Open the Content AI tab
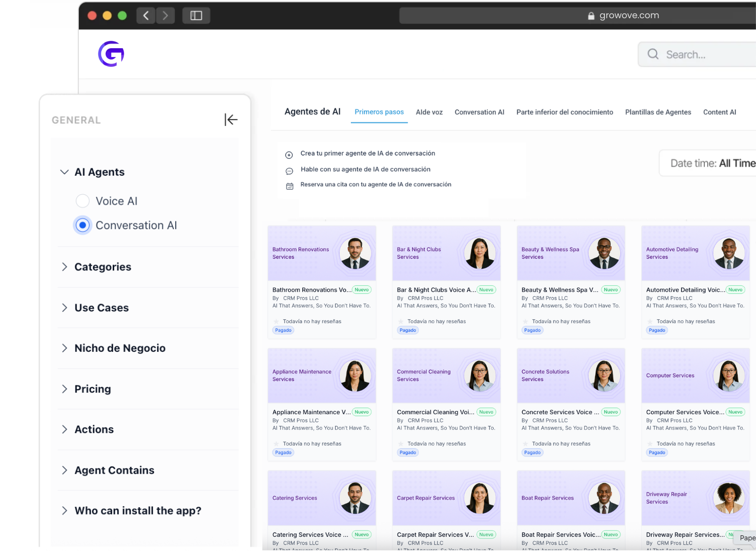The width and height of the screenshot is (756, 551). point(719,112)
